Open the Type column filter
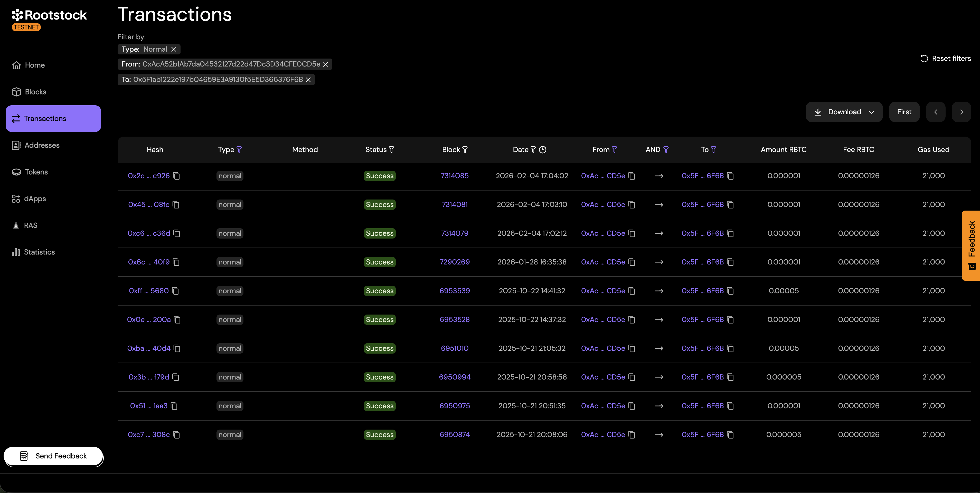This screenshot has width=980, height=493. click(240, 149)
